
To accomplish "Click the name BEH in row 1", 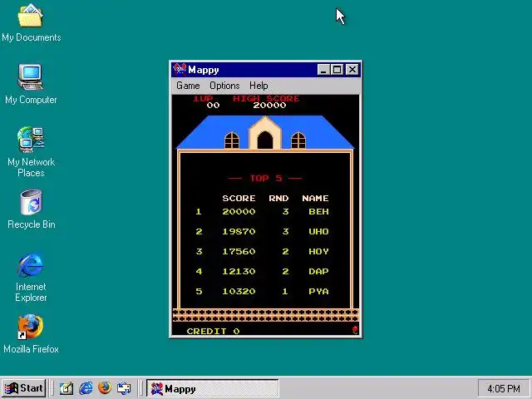I will [318, 211].
